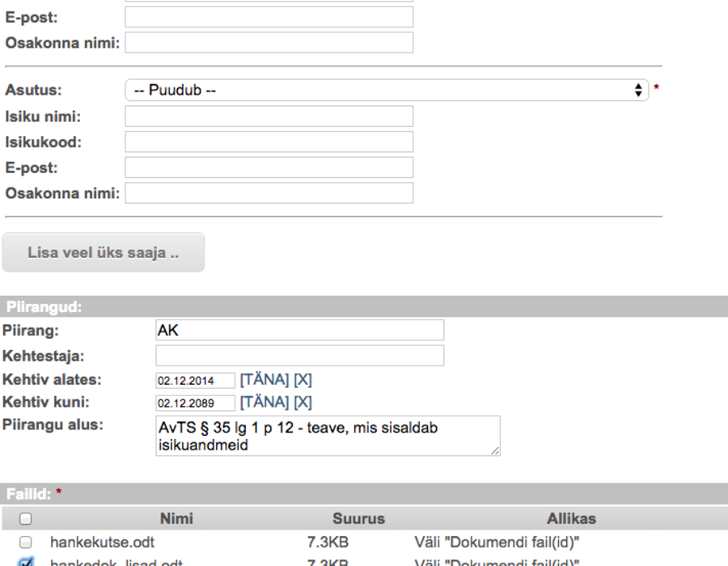Screen dimensions: 728x566
Task: Clear Kehtiv alates date with X
Action: [303, 380]
